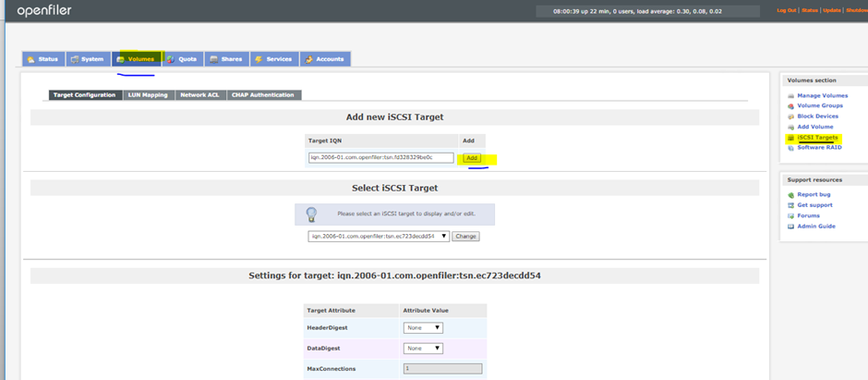Click the Volumes tab disk icon
Viewport: 868px width, 380px height.
(120, 59)
